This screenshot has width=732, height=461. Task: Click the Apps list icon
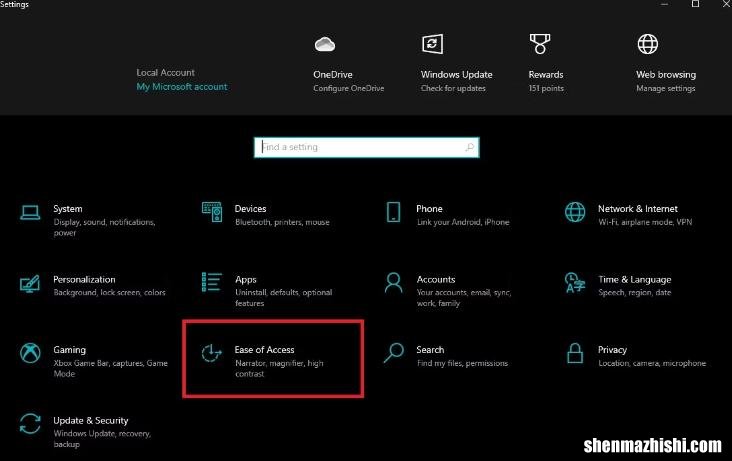tap(211, 282)
